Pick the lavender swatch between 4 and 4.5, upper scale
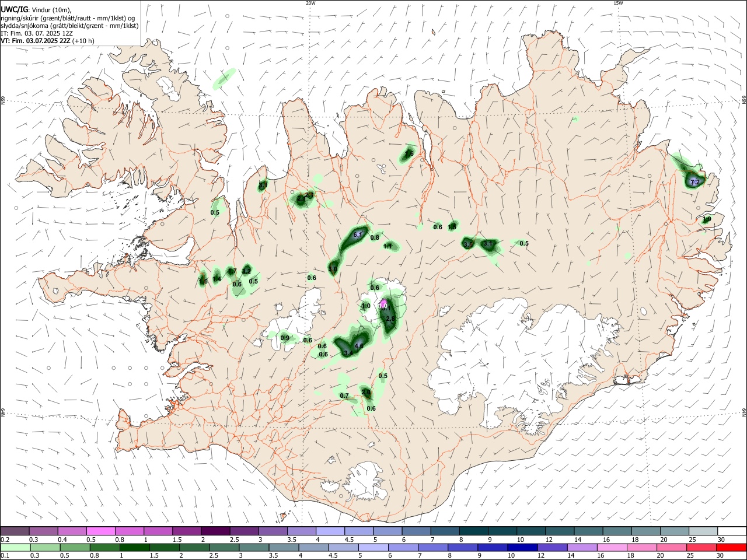 (330, 531)
